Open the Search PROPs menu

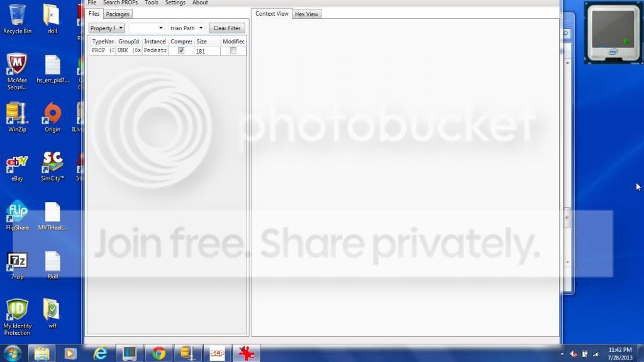120,3
